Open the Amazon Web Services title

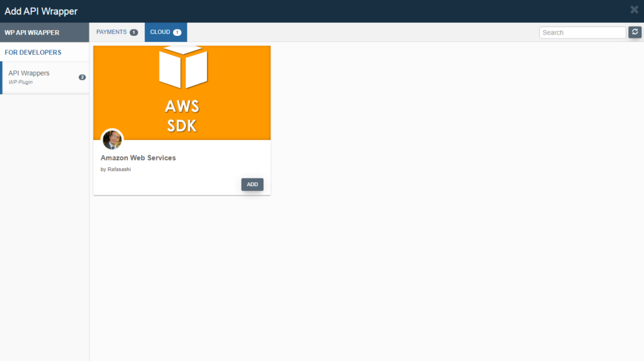point(138,158)
